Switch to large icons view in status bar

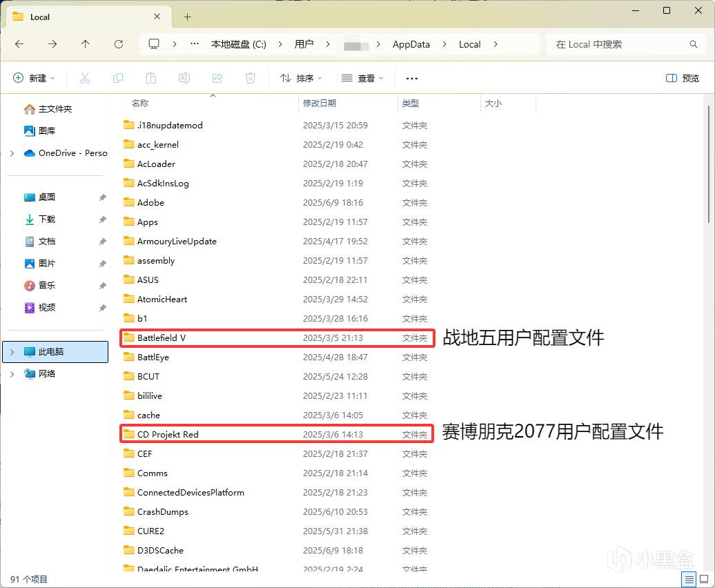tap(704, 579)
